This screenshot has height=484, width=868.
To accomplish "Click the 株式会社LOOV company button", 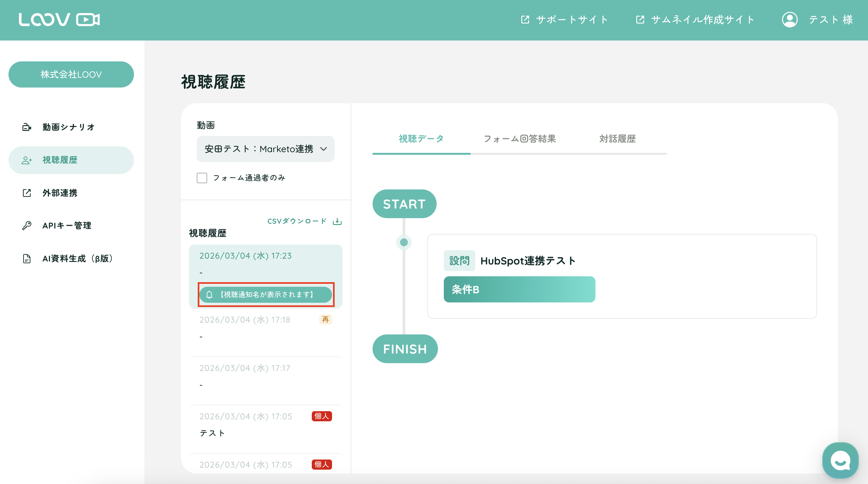I will click(71, 74).
